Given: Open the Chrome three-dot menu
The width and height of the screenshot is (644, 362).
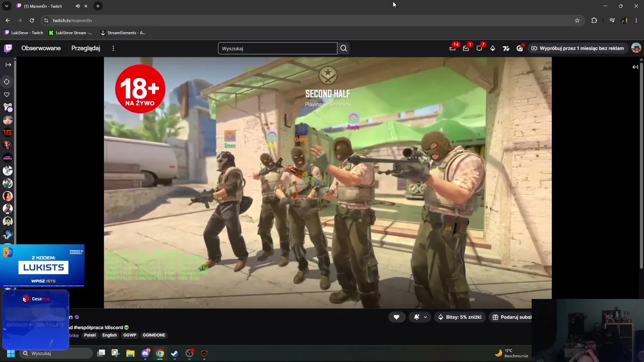Looking at the screenshot, I should (636, 21).
